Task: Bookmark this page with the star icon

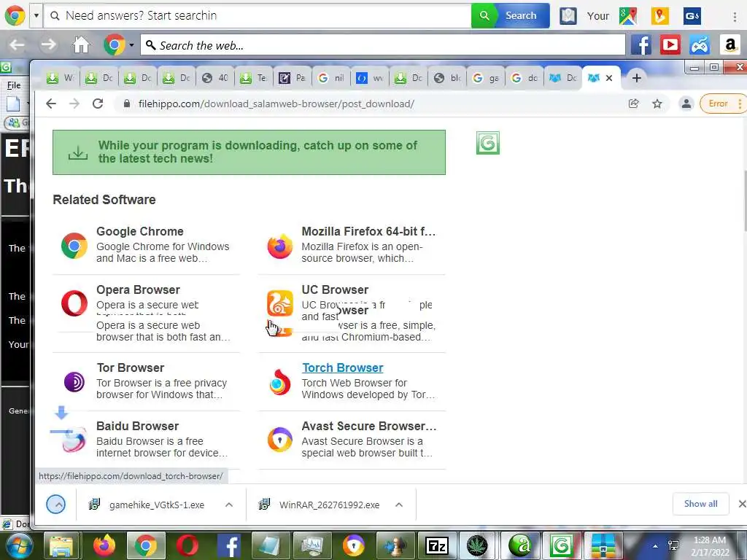Action: tap(657, 104)
